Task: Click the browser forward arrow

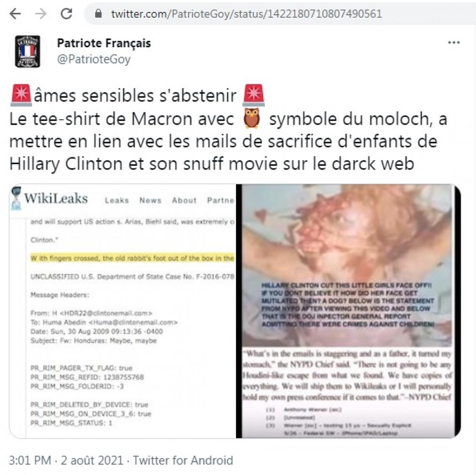Action: pyautogui.click(x=40, y=14)
